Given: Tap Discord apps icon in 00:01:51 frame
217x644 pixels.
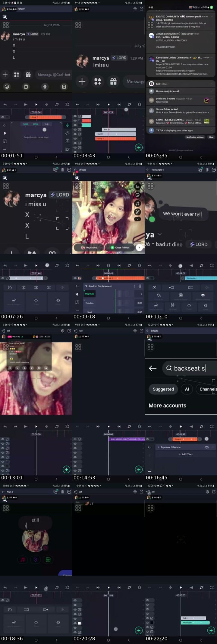Looking at the screenshot, I should coord(17,75).
